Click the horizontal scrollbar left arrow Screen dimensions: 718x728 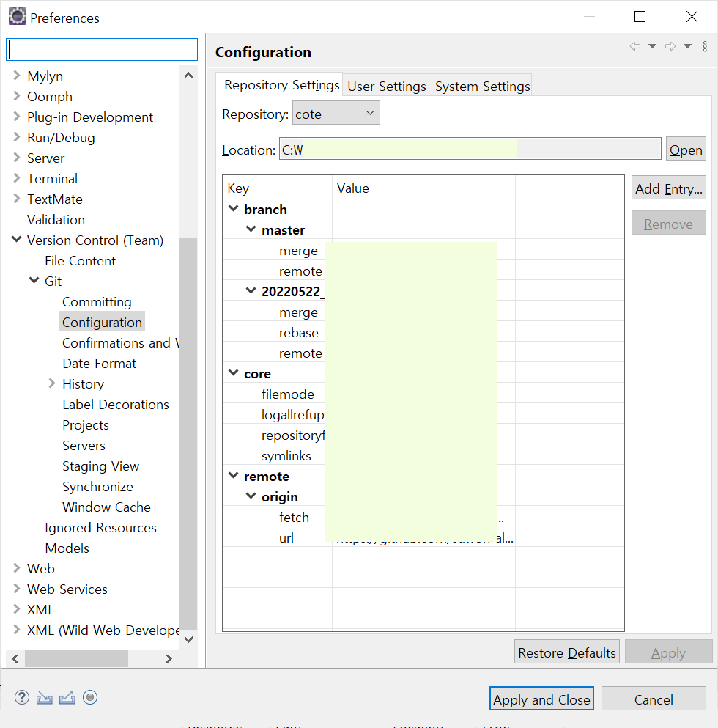point(15,658)
